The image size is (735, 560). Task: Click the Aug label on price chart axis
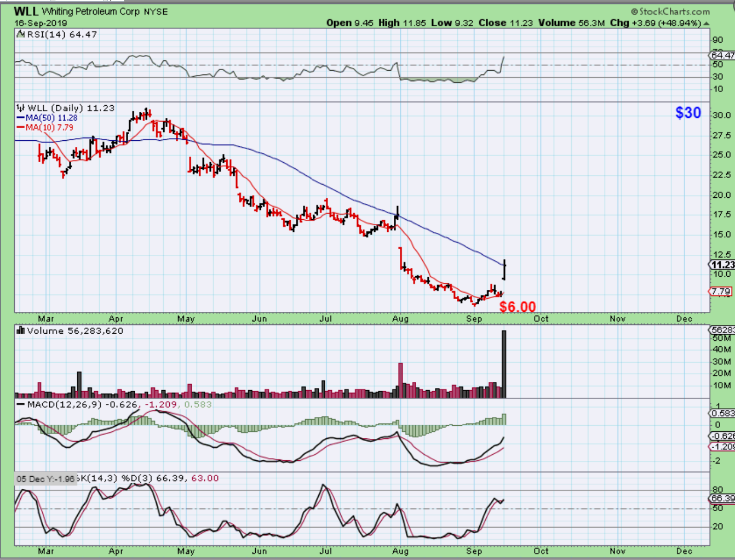(x=400, y=318)
